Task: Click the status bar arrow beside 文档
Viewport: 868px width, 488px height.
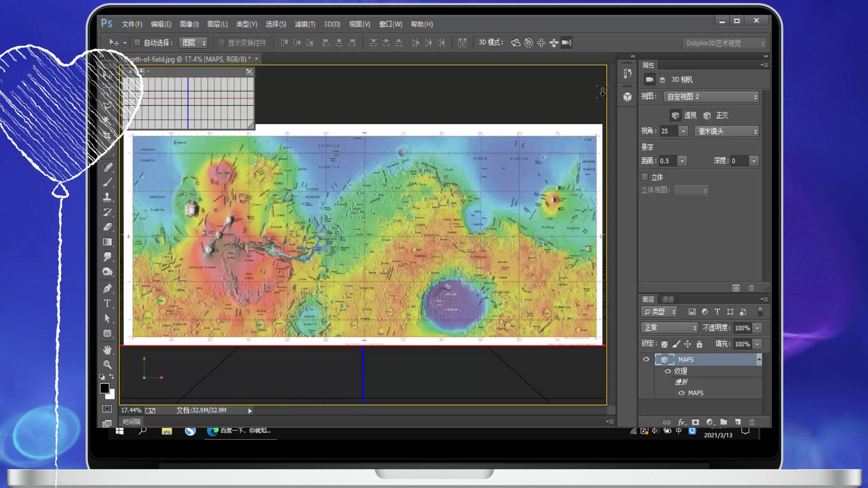Action: [250, 411]
